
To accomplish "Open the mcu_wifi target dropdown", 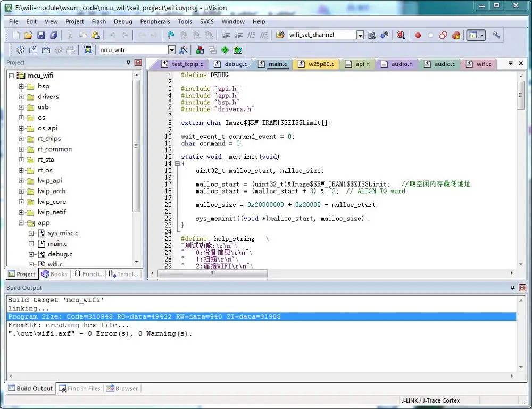I will [172, 50].
